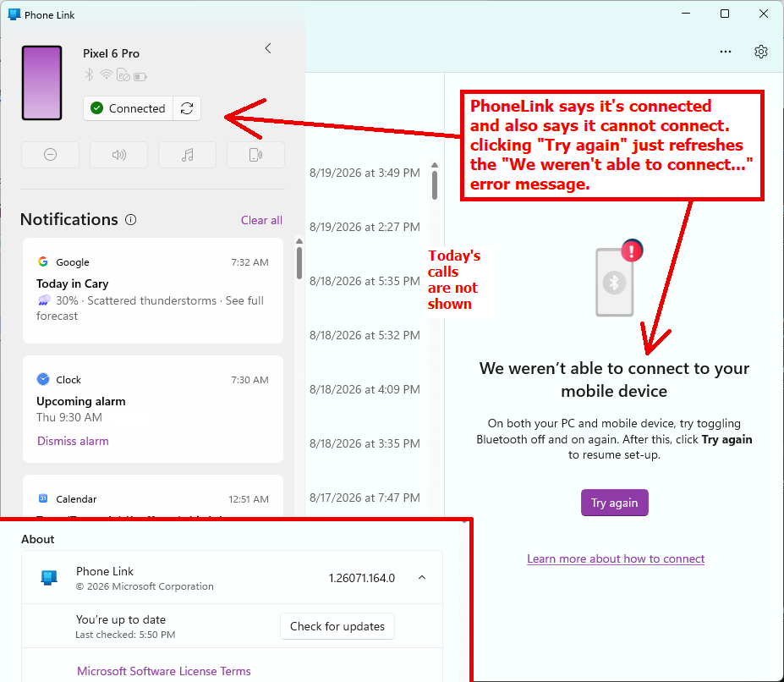Click the notifications list scrollbar thumb
The width and height of the screenshot is (784, 682).
coord(299,263)
